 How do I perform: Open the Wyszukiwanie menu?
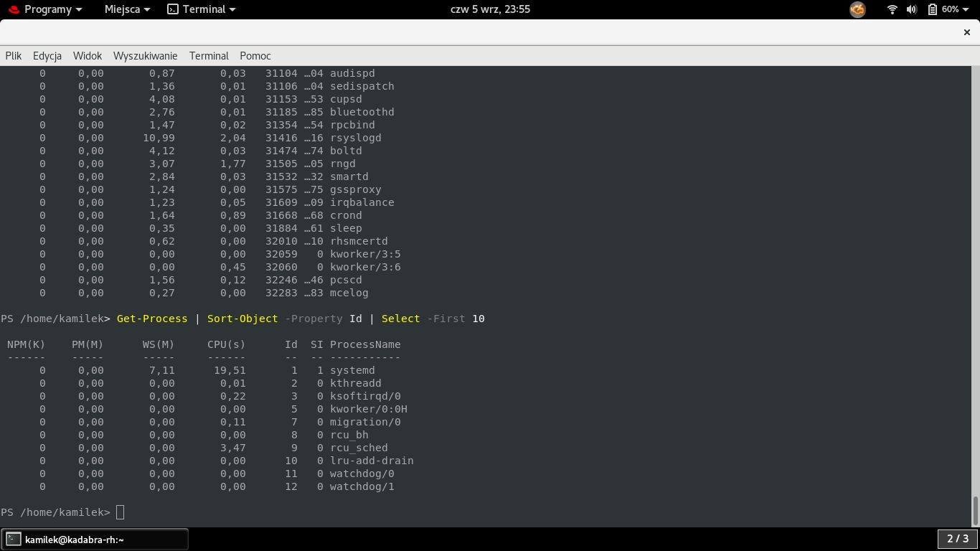coord(146,55)
